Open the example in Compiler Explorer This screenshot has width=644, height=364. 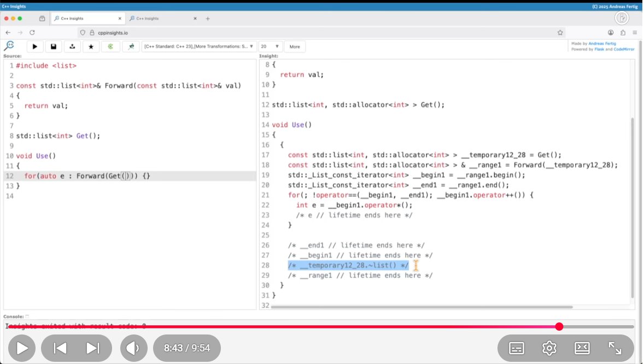[x=109, y=46]
